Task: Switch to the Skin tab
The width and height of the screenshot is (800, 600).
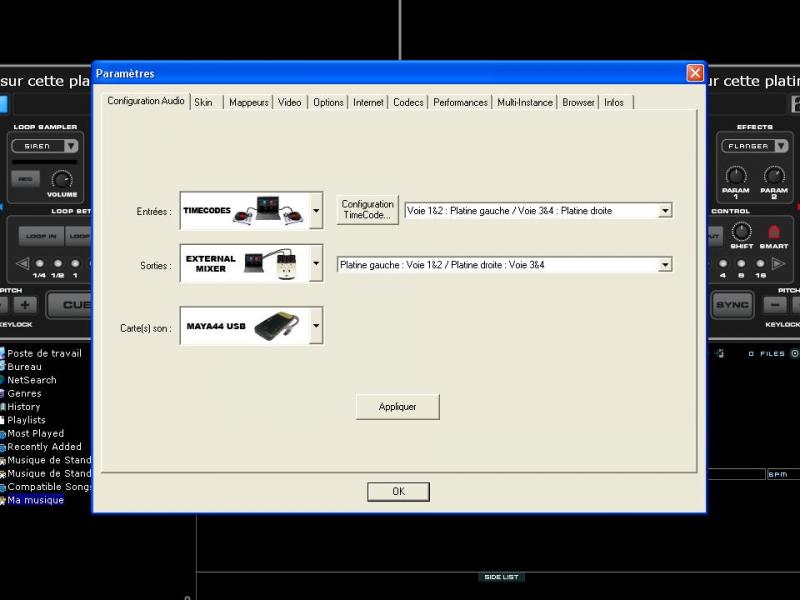Action: coord(206,102)
